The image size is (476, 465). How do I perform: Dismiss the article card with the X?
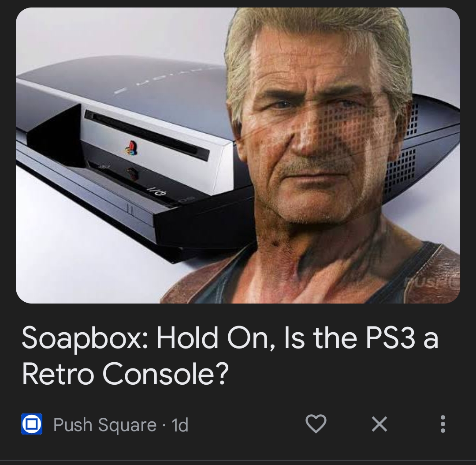(x=379, y=424)
